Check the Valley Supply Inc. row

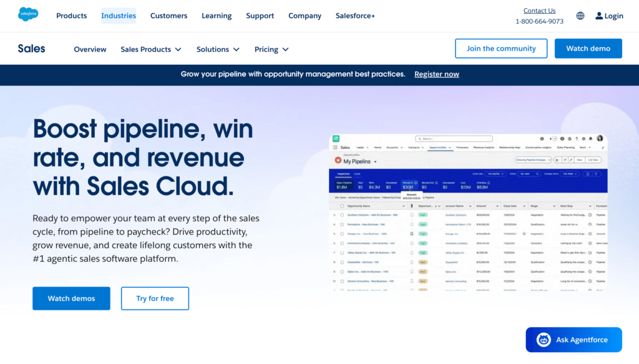click(342, 252)
